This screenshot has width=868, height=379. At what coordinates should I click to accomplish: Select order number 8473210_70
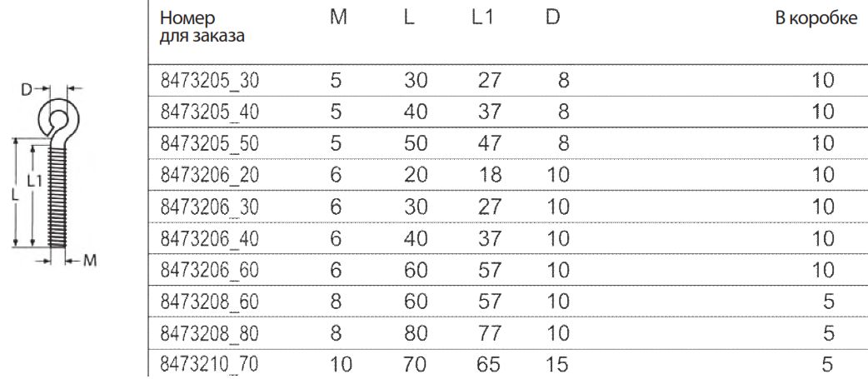tap(210, 365)
